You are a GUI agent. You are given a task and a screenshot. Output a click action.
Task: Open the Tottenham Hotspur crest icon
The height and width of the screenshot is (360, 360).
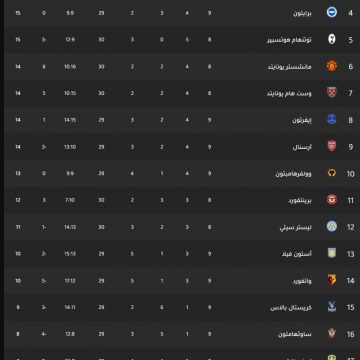[332, 39]
